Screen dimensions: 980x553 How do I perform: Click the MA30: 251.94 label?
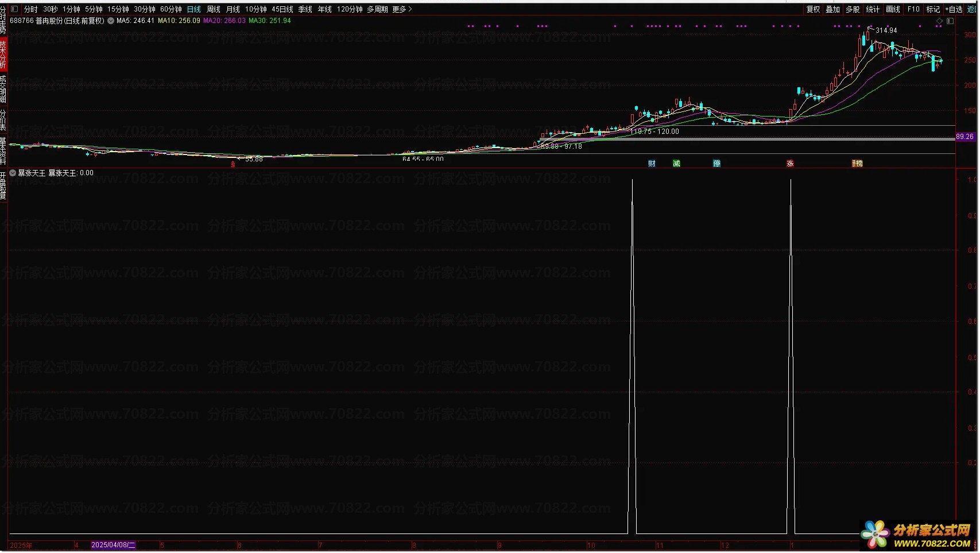coord(270,21)
